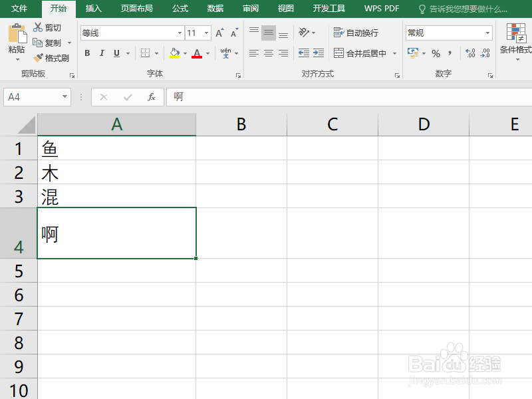Viewport: 532px width, 399px height.
Task: Select cell A1 containing 鱼
Action: 116,148
